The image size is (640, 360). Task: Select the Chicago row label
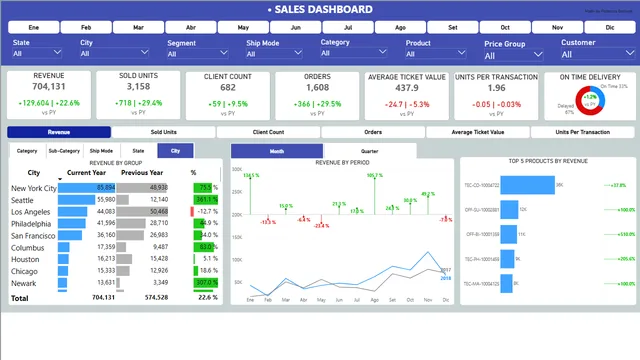click(x=24, y=271)
